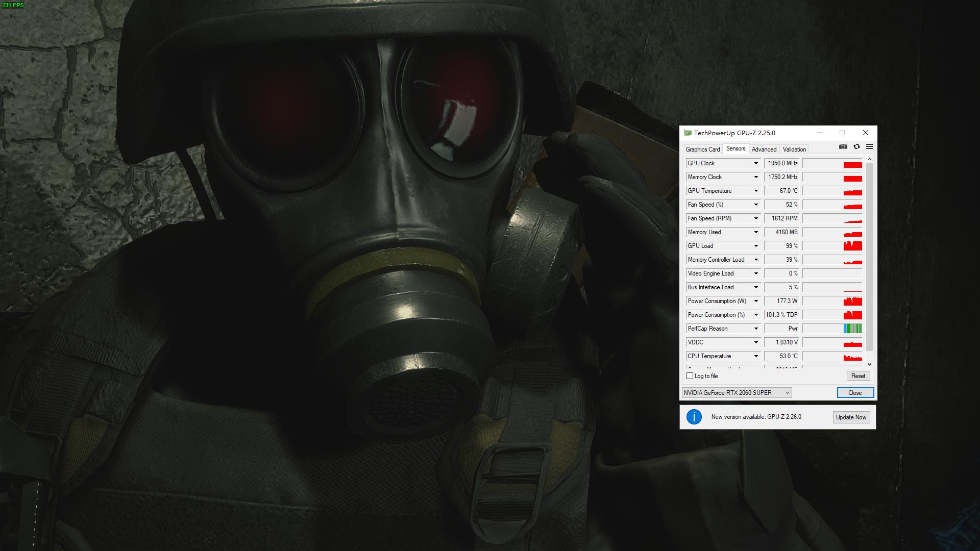
Task: Click the PerfCap Reason colored graph
Action: click(852, 329)
